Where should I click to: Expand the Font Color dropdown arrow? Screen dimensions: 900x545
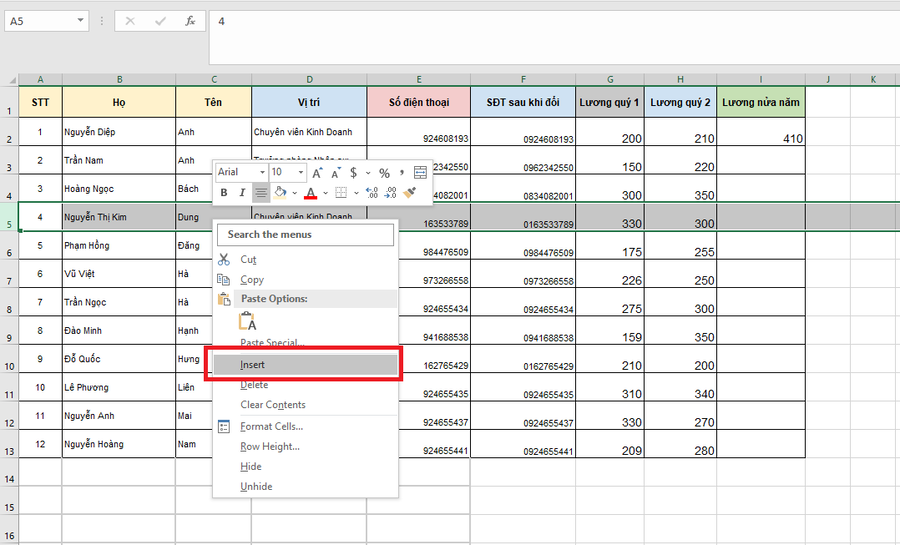tap(325, 193)
